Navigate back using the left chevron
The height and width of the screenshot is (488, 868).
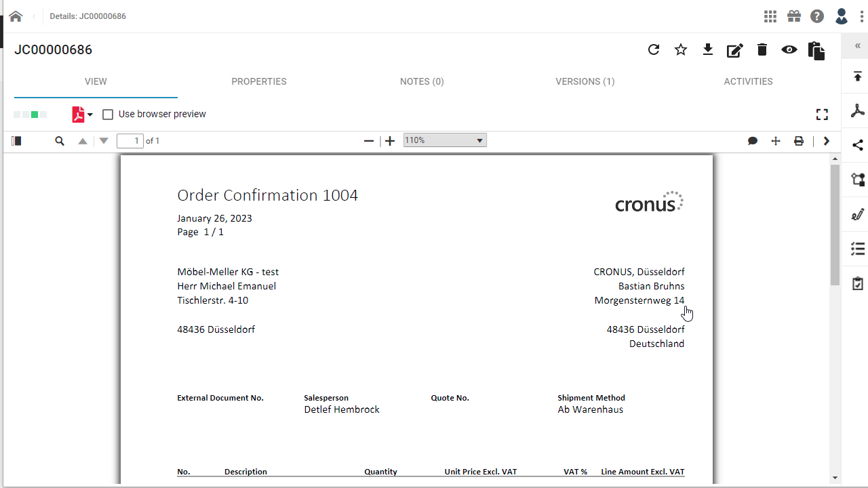point(34,16)
